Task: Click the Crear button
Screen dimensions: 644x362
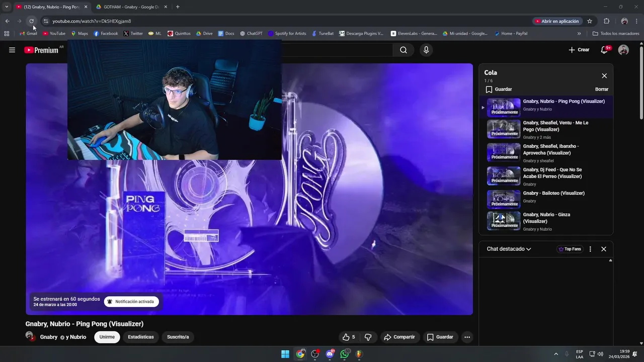Action: (579, 50)
